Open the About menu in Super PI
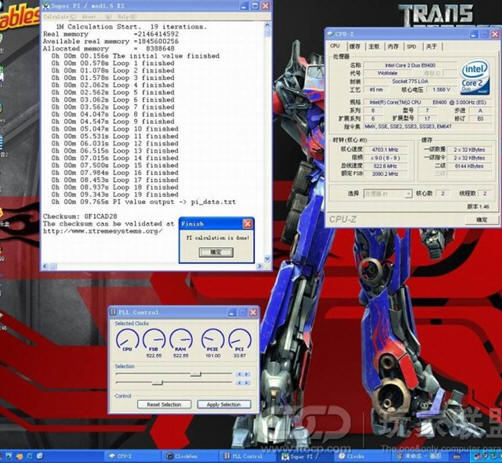 (88, 16)
